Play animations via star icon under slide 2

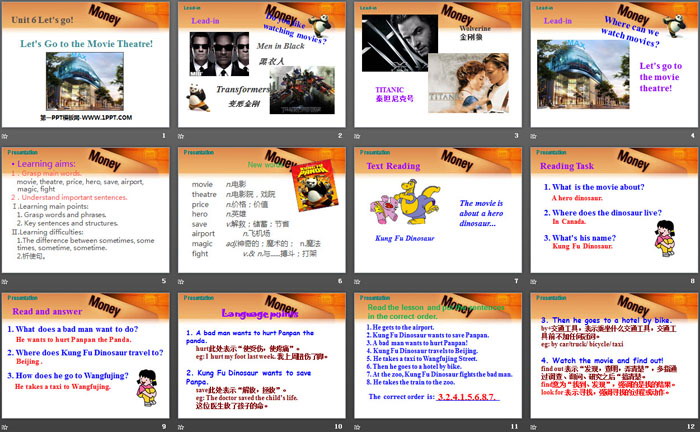pos(181,136)
